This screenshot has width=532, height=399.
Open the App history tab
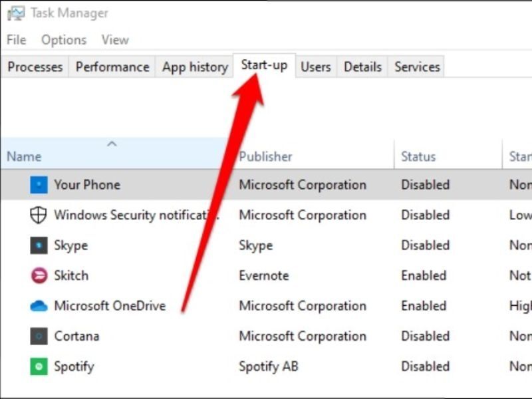194,66
